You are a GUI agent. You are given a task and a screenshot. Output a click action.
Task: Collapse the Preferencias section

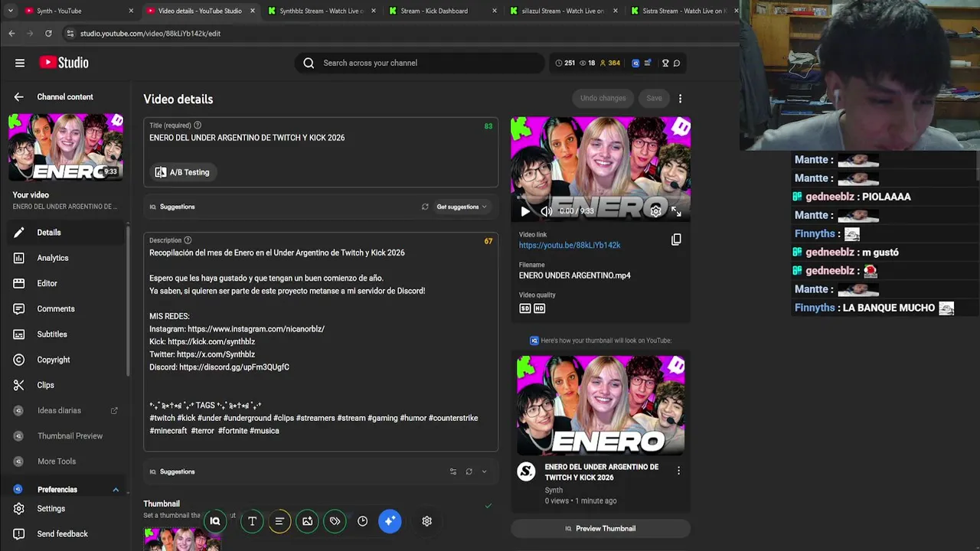116,490
